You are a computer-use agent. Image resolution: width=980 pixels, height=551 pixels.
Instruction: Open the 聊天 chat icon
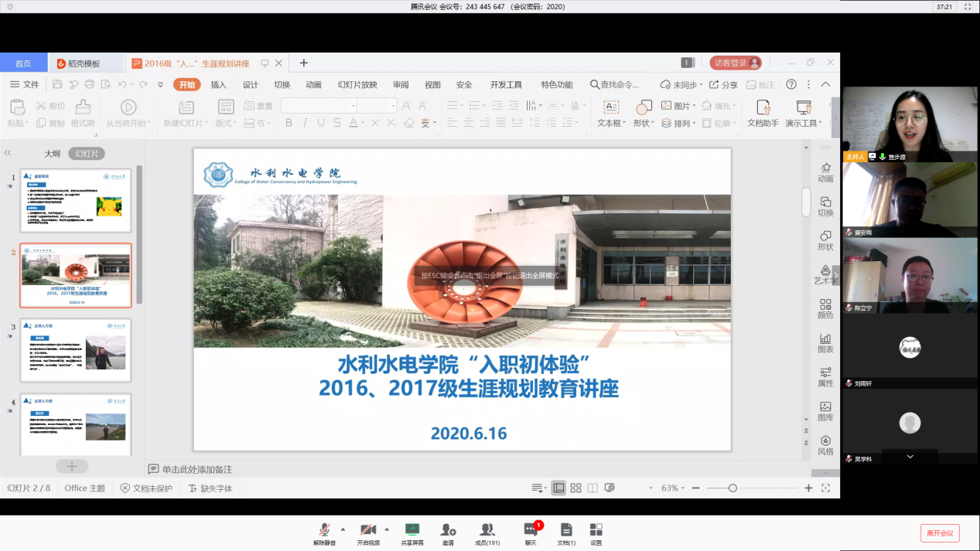point(531,530)
